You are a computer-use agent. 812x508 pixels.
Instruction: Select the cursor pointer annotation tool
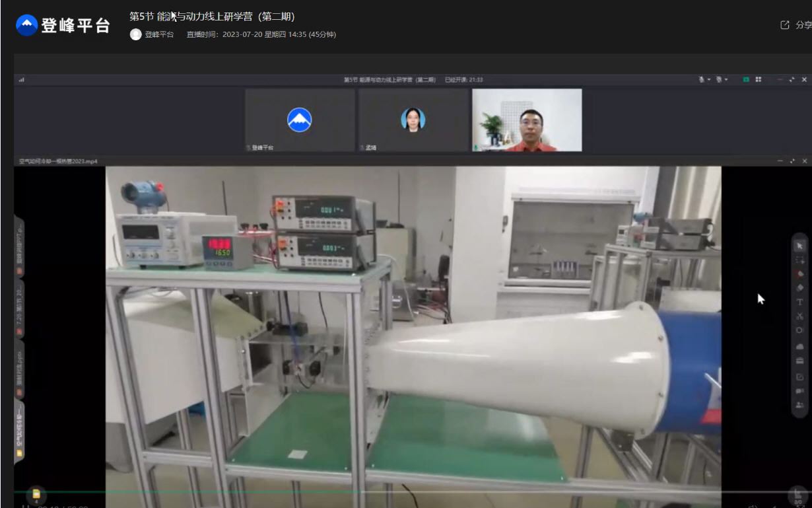coord(799,246)
